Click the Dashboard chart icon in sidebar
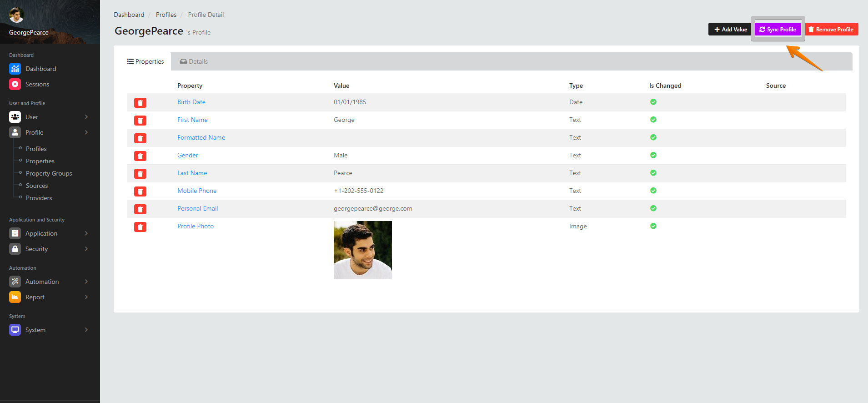This screenshot has width=868, height=403. (x=15, y=69)
